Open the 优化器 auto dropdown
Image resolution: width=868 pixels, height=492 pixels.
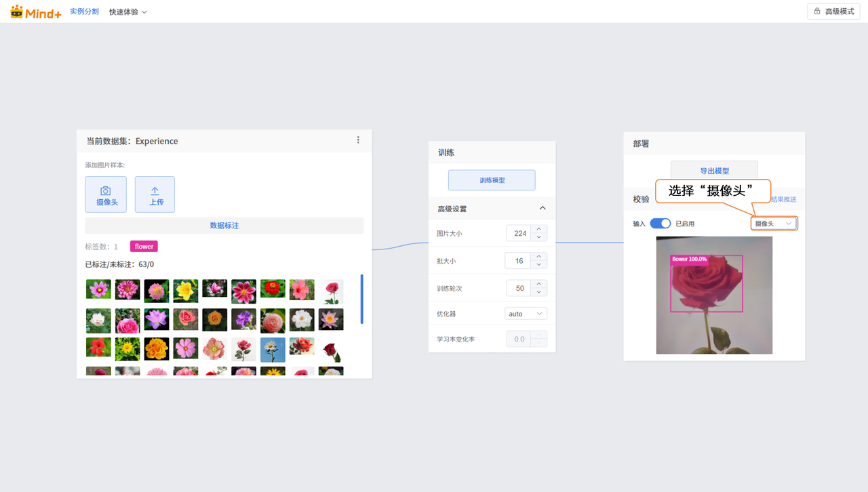[x=526, y=314]
